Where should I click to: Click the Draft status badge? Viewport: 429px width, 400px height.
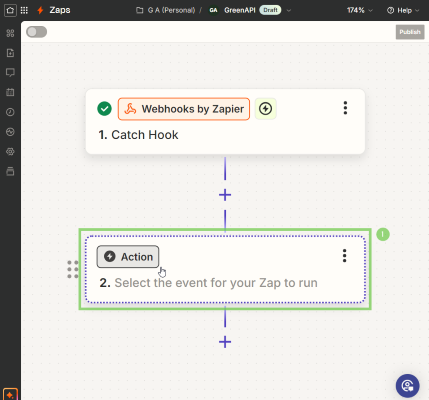(270, 10)
